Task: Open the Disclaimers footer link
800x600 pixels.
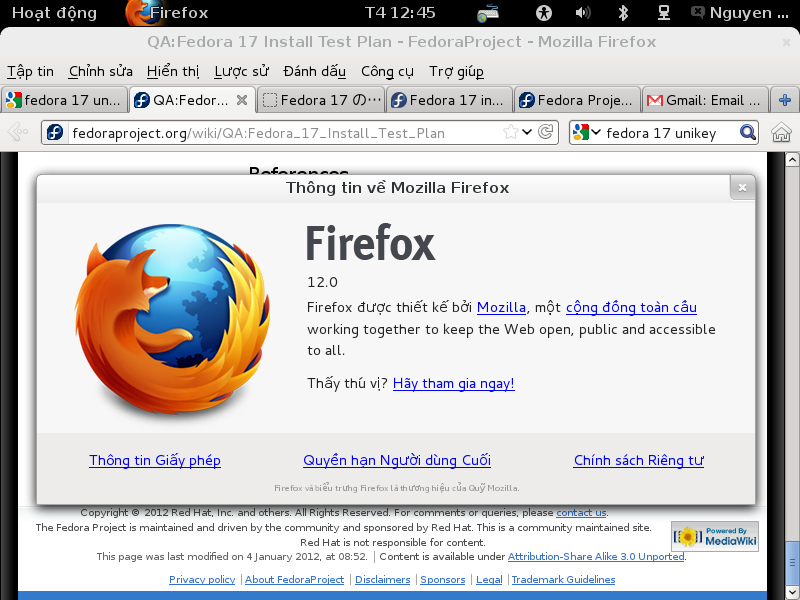Action: (x=383, y=580)
